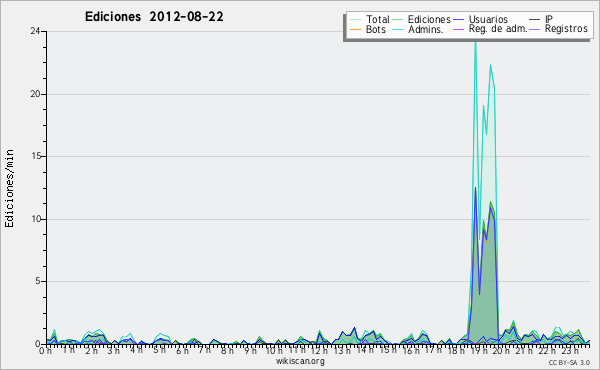Click the 20 value on y-axis
The width and height of the screenshot is (600, 370).
click(x=35, y=94)
